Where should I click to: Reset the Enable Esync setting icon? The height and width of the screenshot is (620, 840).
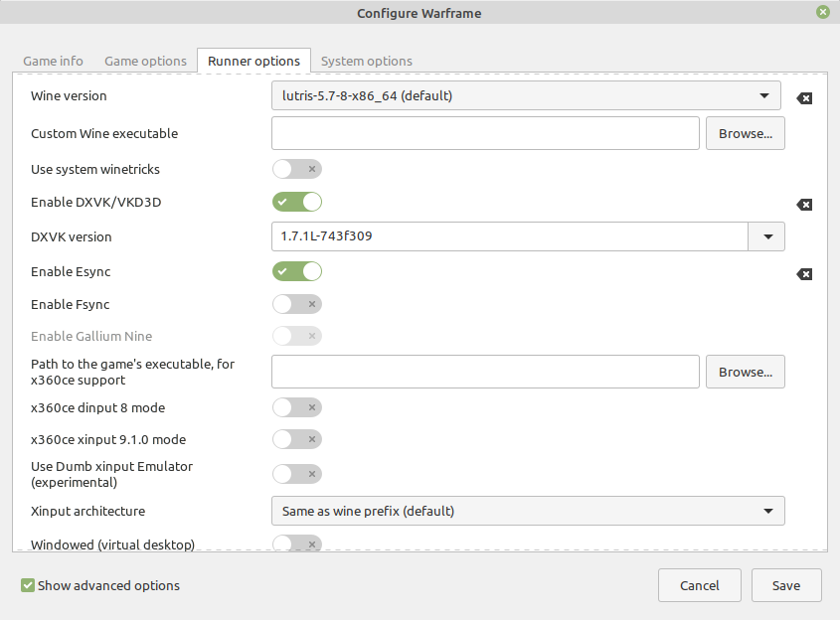[804, 274]
